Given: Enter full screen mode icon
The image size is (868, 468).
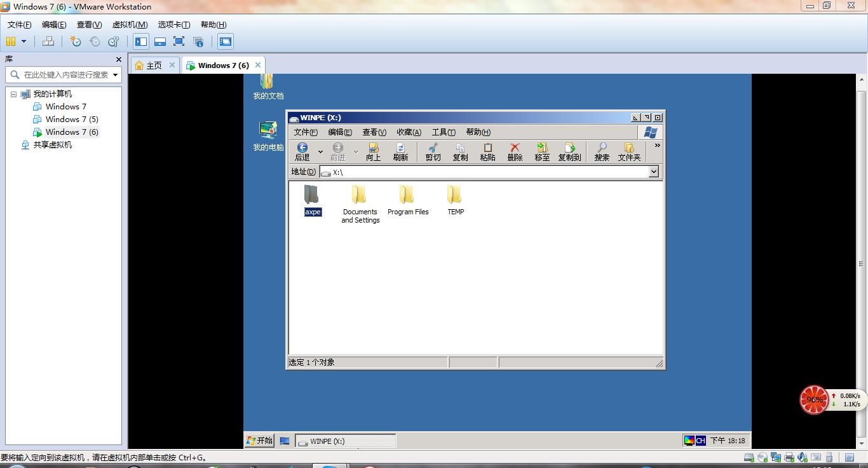Looking at the screenshot, I should coord(179,41).
